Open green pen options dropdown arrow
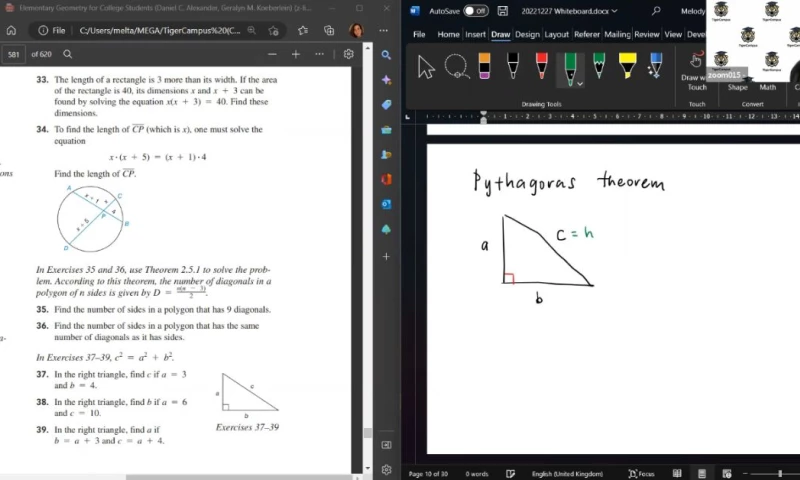The width and height of the screenshot is (800, 480). click(x=580, y=84)
